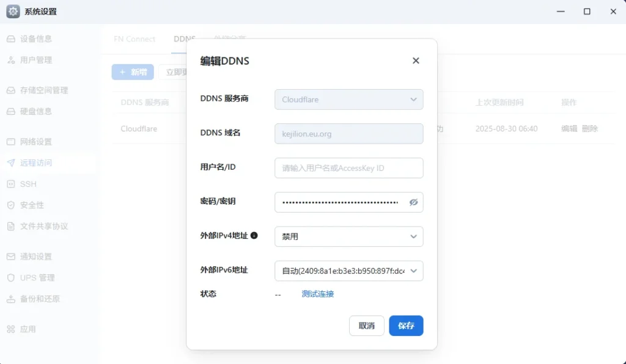Open the DDNS 服务商 Cloudflare dropdown
Image resolution: width=626 pixels, height=364 pixels.
coord(348,100)
